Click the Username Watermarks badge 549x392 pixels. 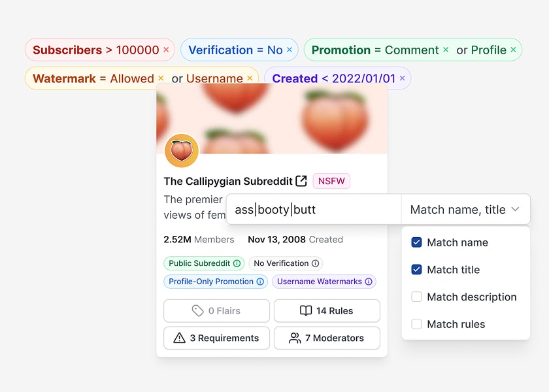click(x=324, y=282)
